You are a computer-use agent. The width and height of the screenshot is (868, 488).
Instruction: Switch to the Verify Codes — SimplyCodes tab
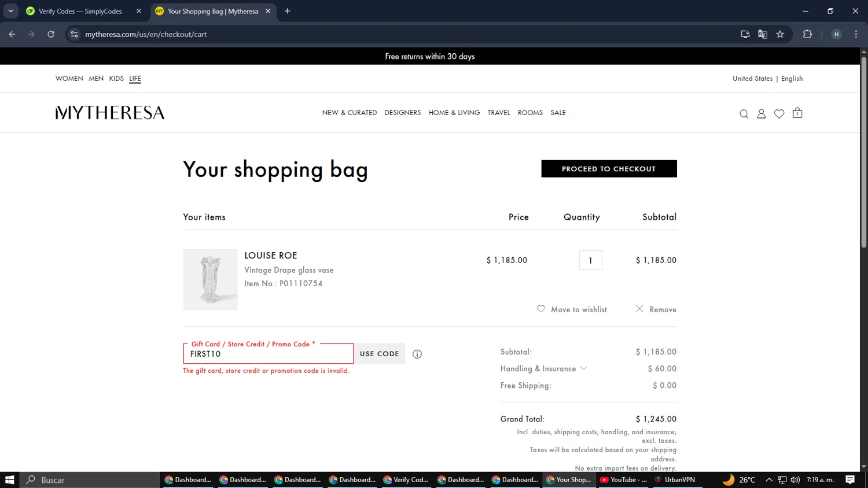coord(84,11)
